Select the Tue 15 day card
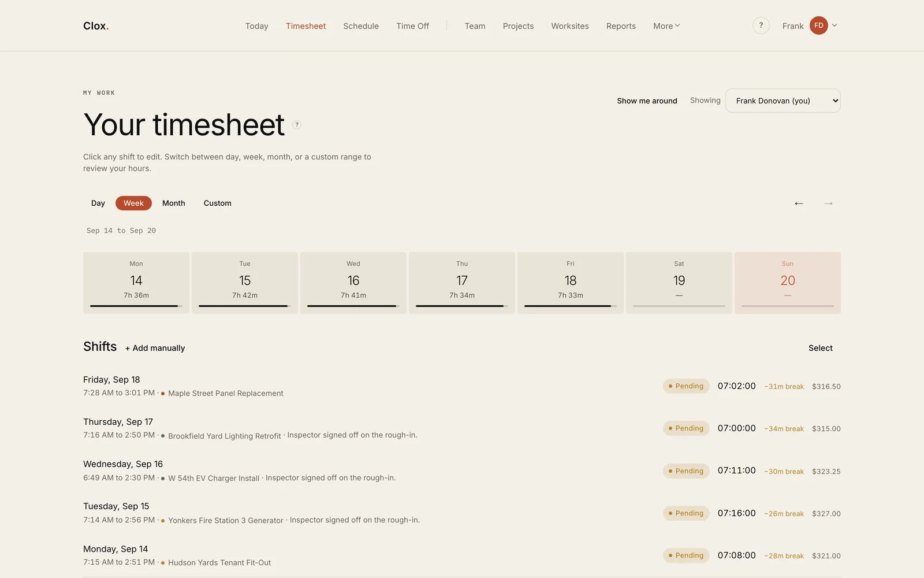The image size is (924, 578). point(245,283)
